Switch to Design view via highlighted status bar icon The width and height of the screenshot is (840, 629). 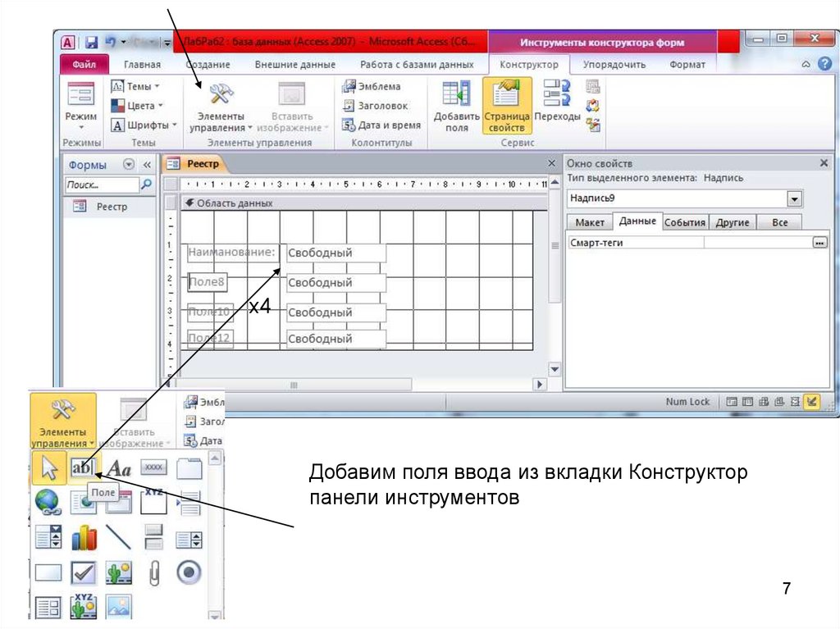[811, 401]
